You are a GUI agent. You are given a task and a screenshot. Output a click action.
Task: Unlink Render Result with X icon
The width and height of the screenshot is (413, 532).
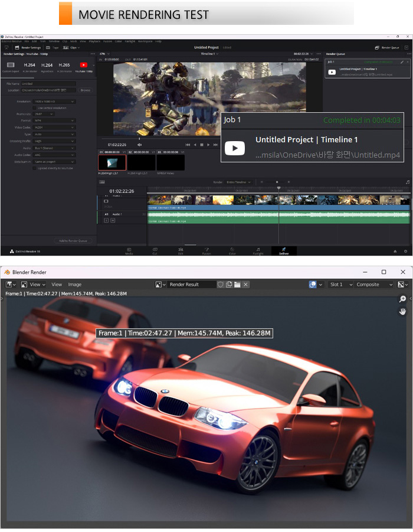[x=245, y=285]
